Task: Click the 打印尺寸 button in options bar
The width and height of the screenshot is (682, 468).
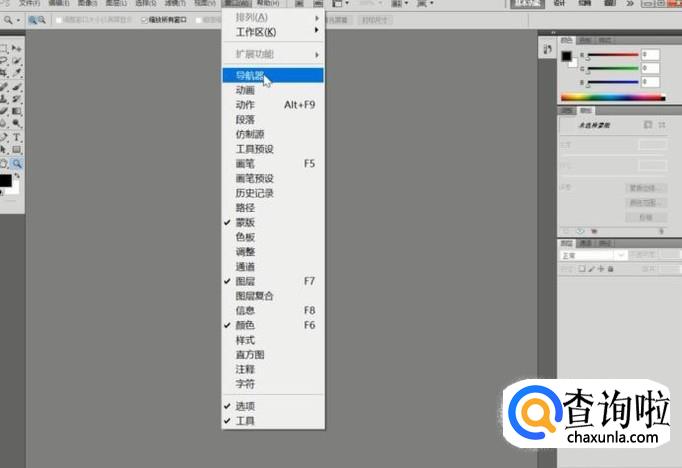Action: [375, 20]
